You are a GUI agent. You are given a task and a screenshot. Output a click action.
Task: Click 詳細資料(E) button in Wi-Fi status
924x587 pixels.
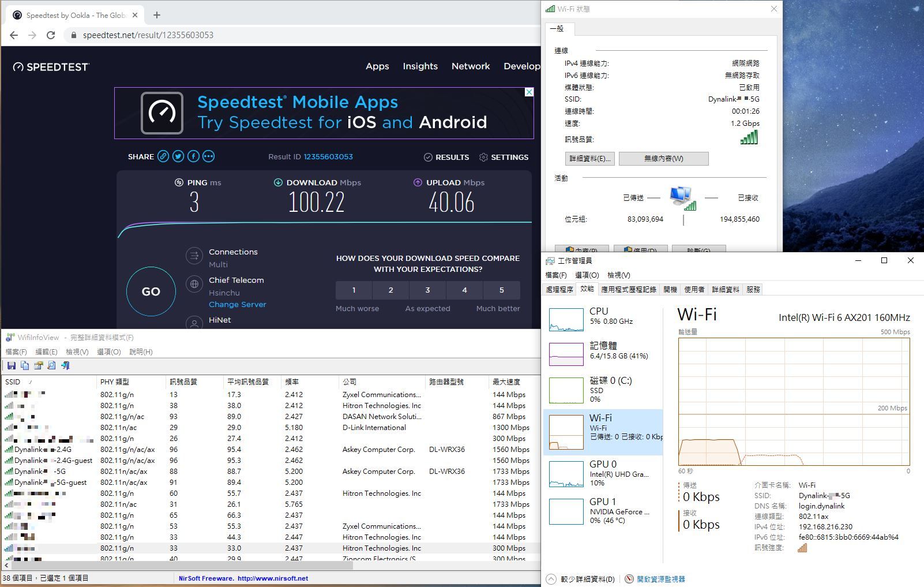coord(589,159)
